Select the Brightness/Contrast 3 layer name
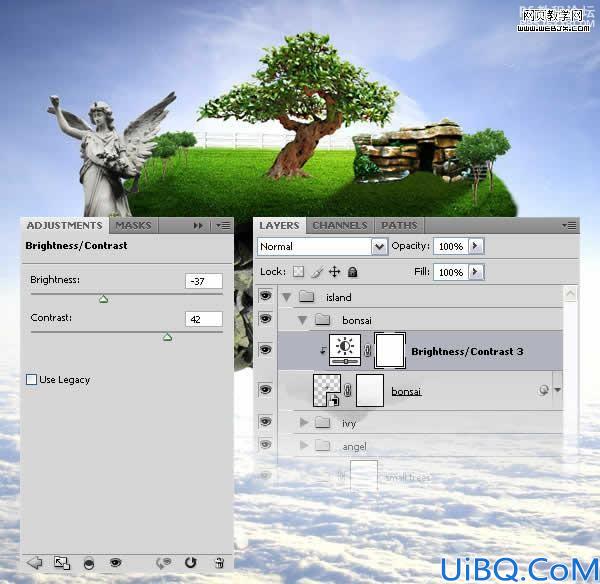The image size is (600, 584). pos(467,352)
